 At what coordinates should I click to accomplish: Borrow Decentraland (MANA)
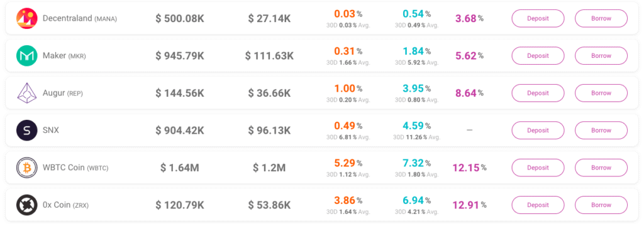(601, 18)
